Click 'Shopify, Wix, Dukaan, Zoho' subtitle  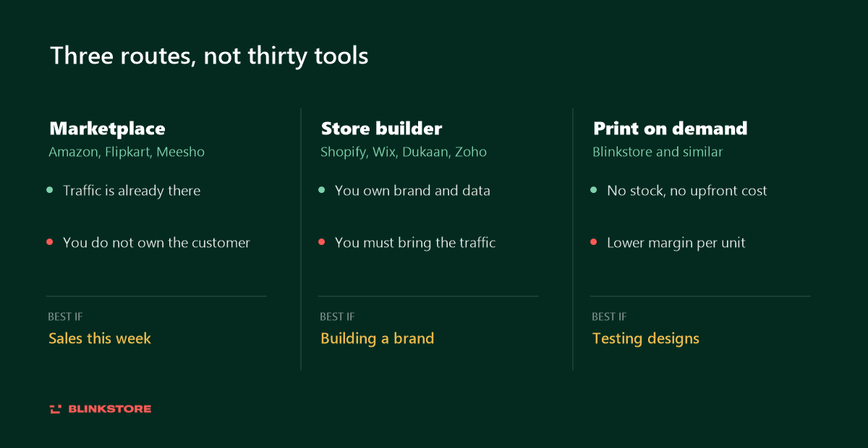click(404, 152)
